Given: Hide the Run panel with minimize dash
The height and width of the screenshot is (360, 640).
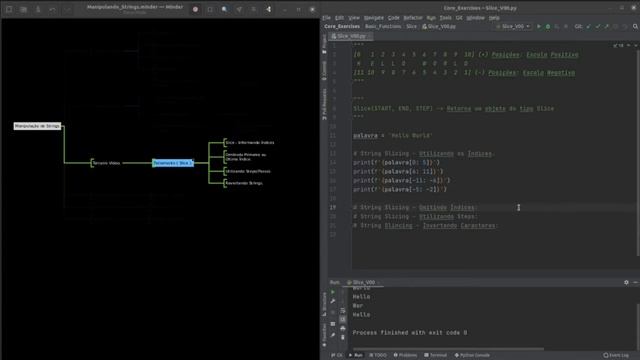Looking at the screenshot, I should point(635,282).
